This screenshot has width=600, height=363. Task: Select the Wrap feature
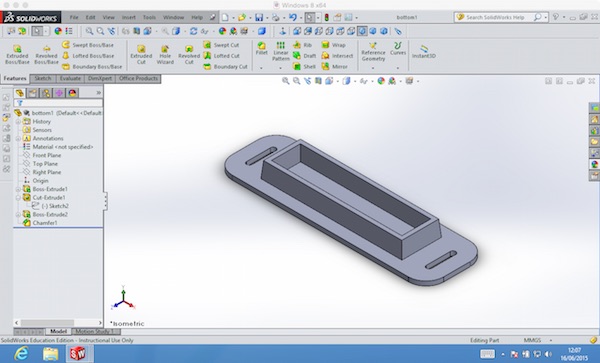tap(333, 45)
